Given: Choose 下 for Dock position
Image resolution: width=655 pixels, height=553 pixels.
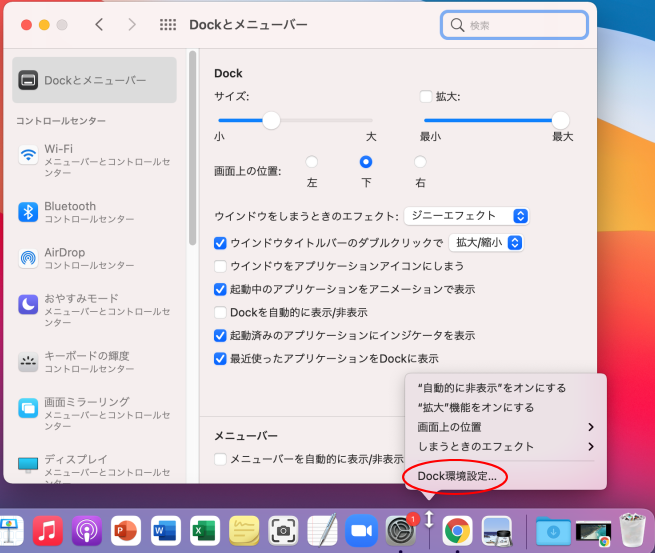Looking at the screenshot, I should pos(366,162).
